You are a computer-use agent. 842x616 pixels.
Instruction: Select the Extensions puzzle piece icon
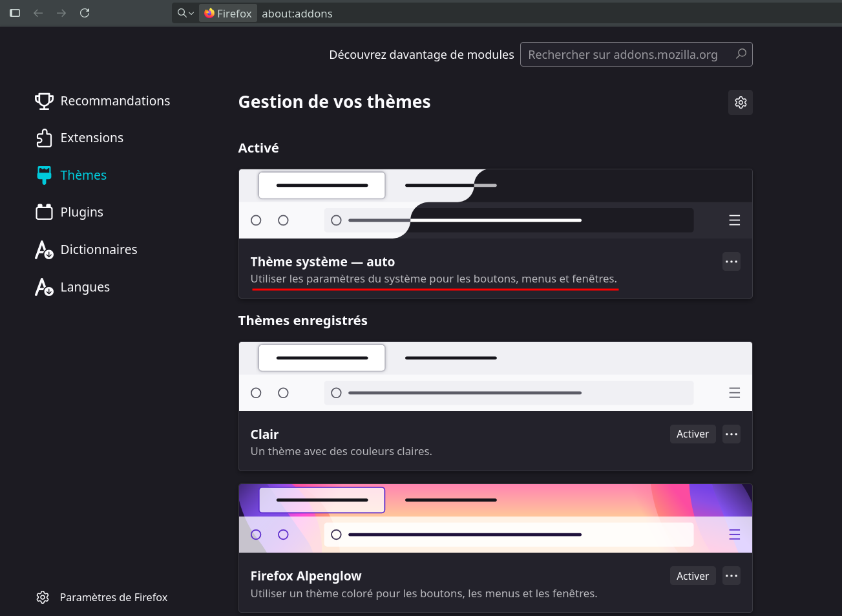click(x=44, y=138)
